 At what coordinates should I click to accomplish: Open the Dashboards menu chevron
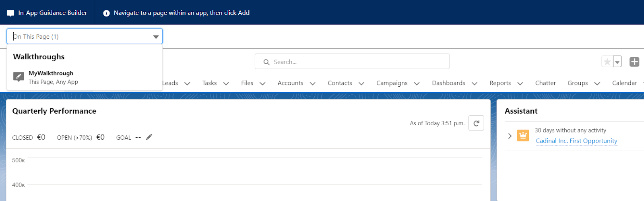point(475,83)
